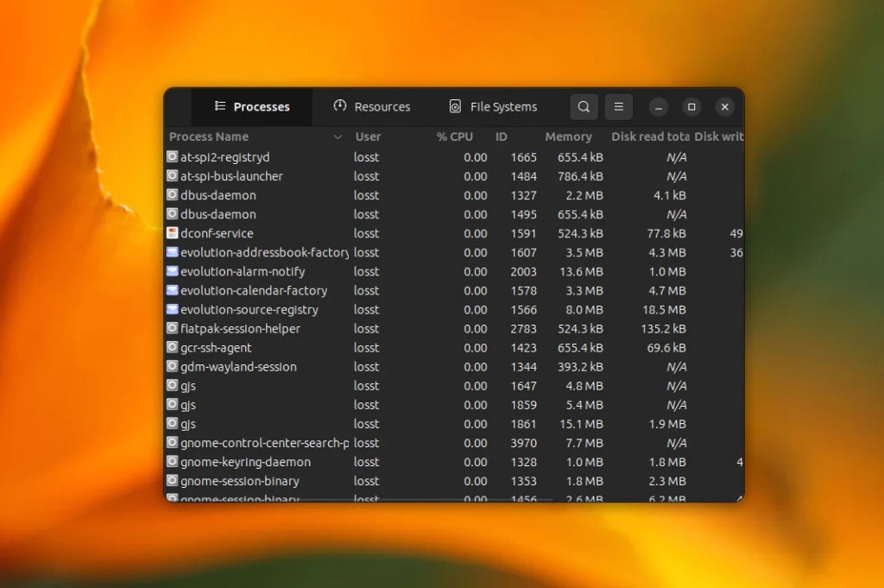Click the User column header
The image size is (884, 588).
pyautogui.click(x=368, y=136)
